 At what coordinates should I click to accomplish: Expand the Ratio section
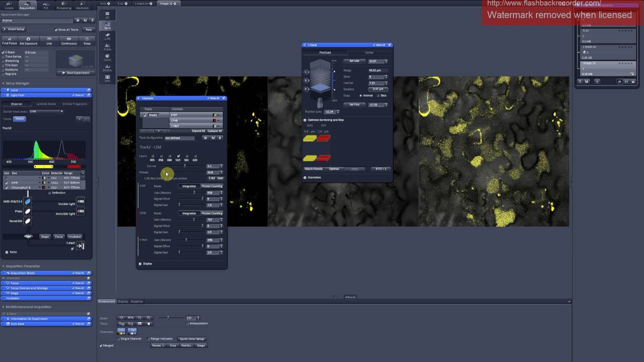7,252
